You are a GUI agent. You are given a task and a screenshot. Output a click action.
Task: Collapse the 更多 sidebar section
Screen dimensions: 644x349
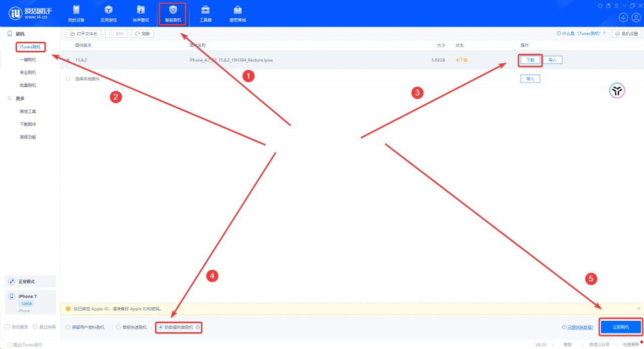click(x=10, y=98)
